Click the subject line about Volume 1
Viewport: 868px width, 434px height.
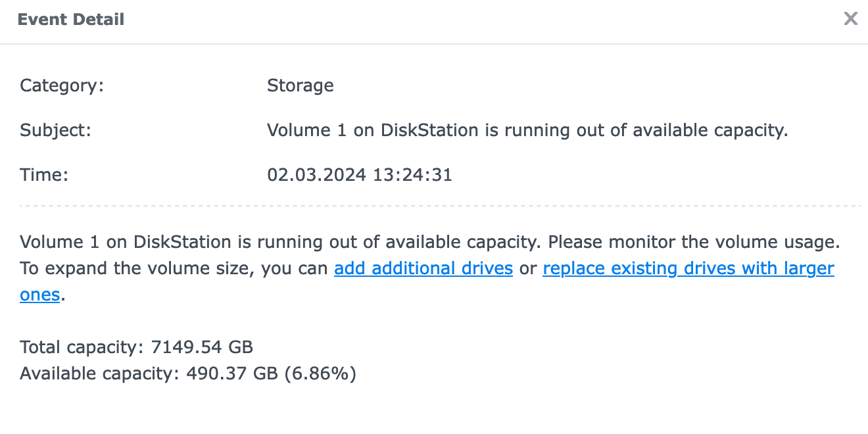pos(527,130)
